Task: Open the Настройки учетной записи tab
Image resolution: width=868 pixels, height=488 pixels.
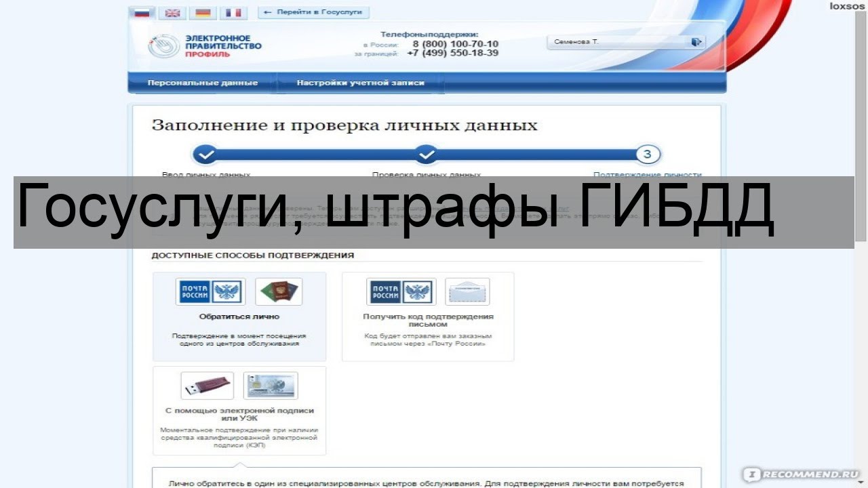Action: pyautogui.click(x=360, y=83)
